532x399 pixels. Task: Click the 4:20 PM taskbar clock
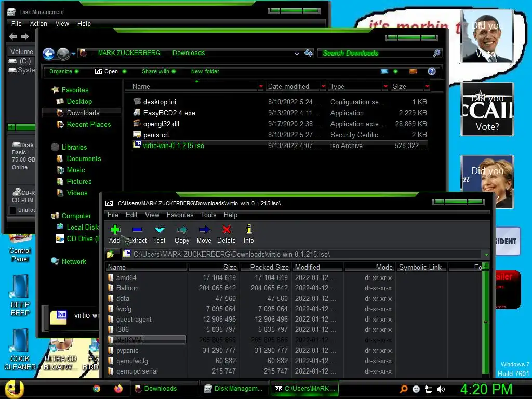pos(486,389)
